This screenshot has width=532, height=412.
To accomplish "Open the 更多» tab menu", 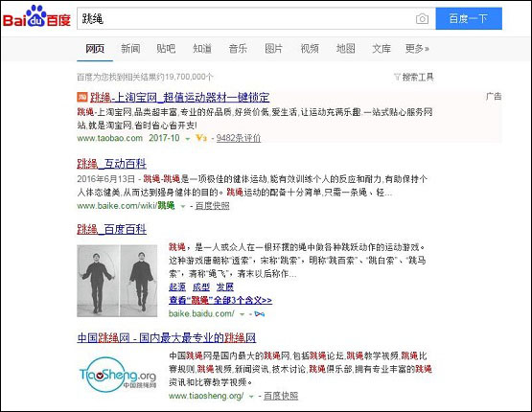I will pyautogui.click(x=417, y=49).
